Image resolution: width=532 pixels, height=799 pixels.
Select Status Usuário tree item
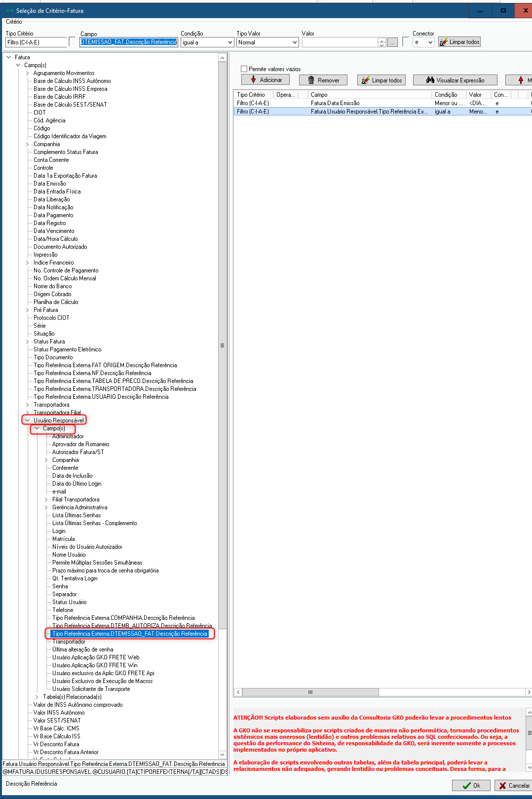click(69, 602)
